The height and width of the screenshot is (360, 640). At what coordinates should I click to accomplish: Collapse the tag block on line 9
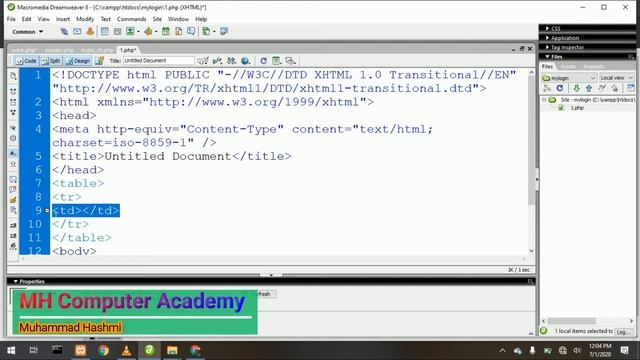tap(47, 211)
